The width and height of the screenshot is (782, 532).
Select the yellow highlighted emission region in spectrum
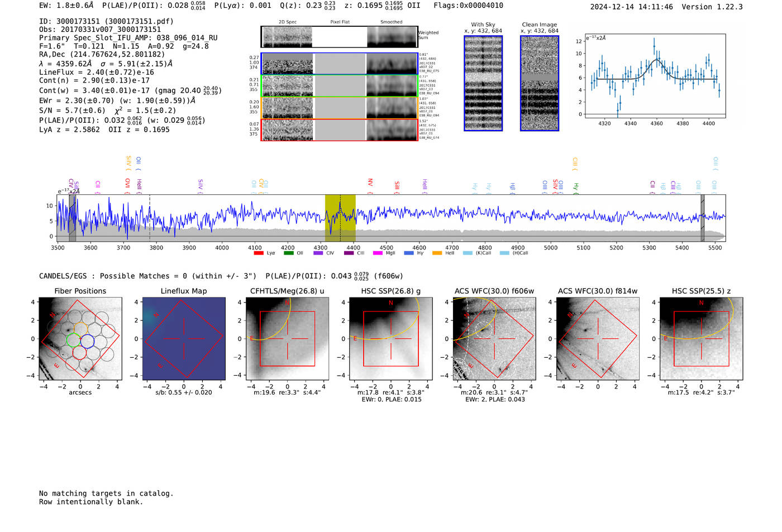tap(340, 218)
